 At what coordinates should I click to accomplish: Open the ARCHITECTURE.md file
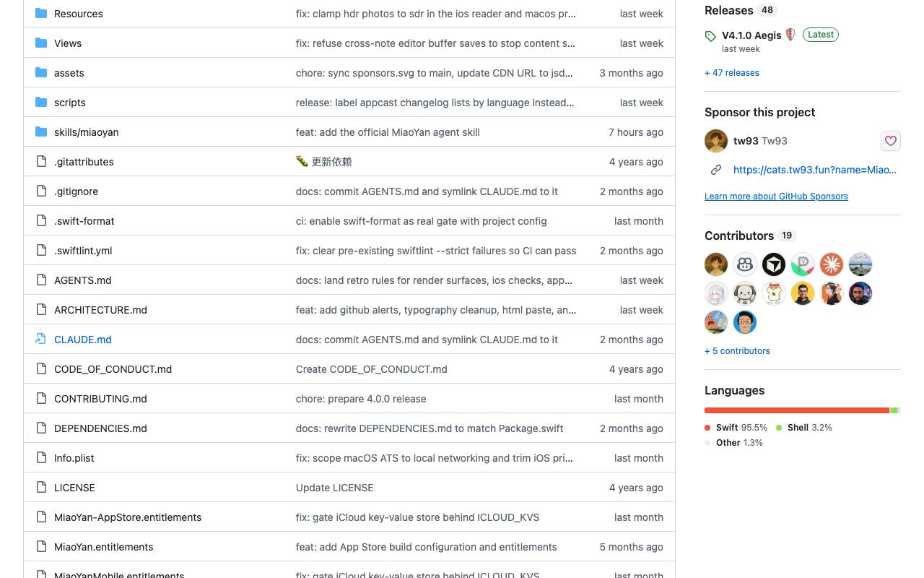click(x=100, y=310)
